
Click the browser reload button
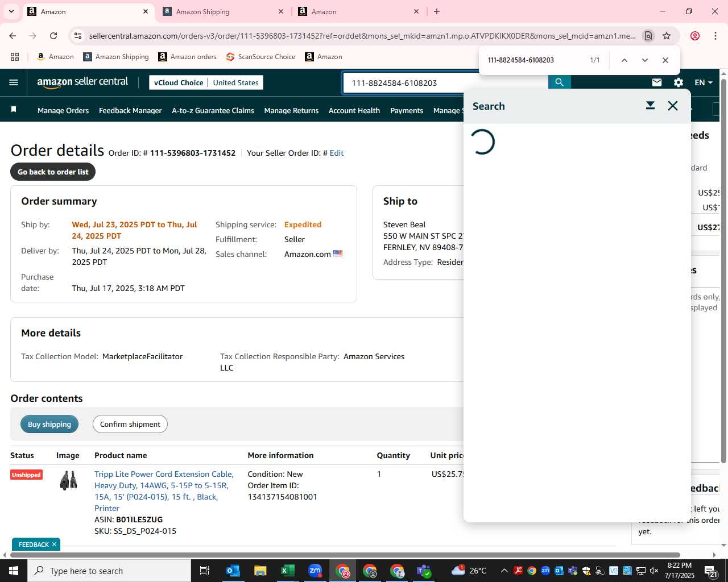(x=53, y=36)
